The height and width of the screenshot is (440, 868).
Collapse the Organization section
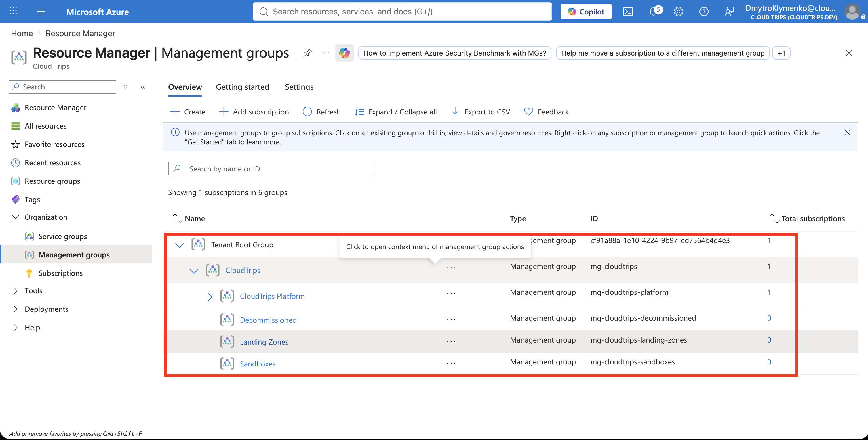click(x=16, y=217)
